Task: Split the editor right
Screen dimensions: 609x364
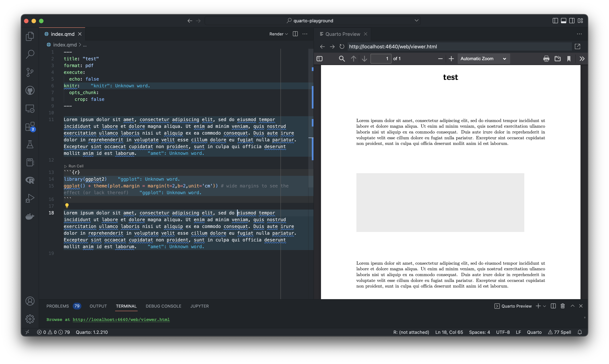Action: [295, 34]
